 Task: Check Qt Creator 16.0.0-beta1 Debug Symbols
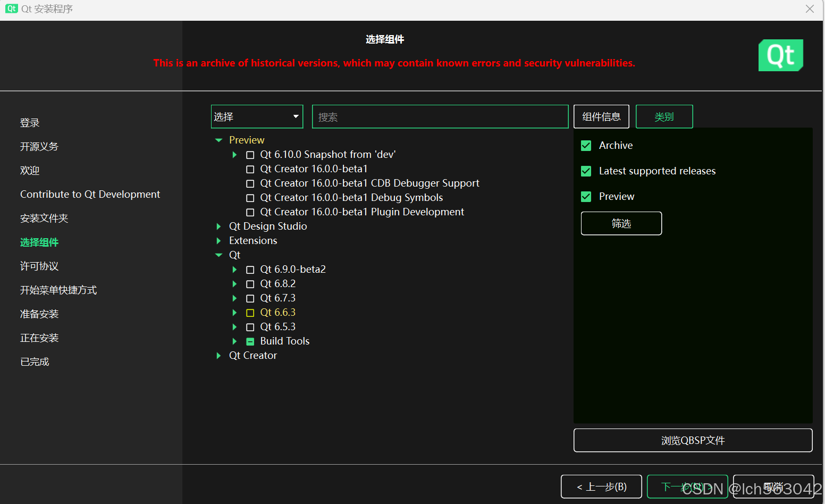pyautogui.click(x=250, y=198)
